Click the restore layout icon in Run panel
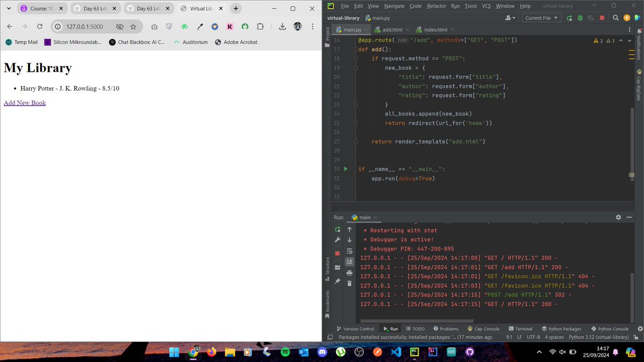 (x=337, y=267)
